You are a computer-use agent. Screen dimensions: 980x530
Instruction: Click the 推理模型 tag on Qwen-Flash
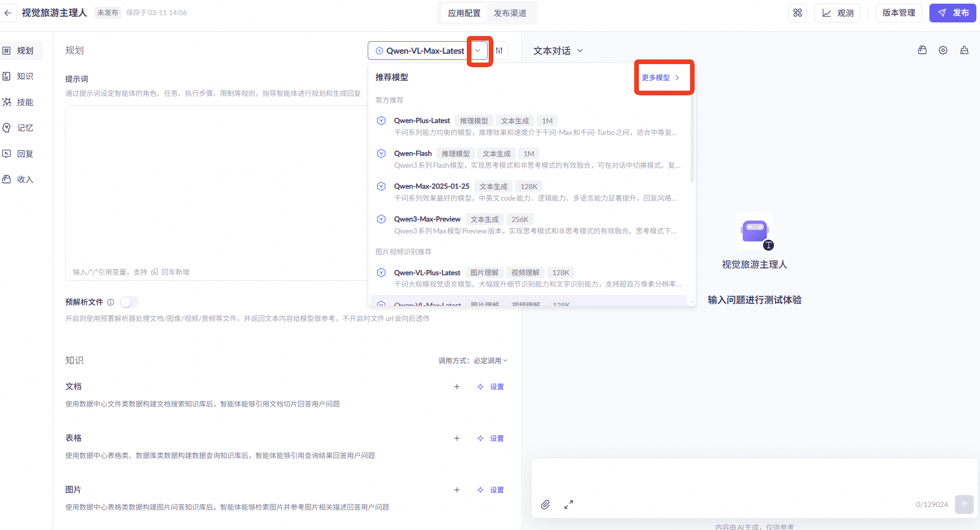click(456, 154)
